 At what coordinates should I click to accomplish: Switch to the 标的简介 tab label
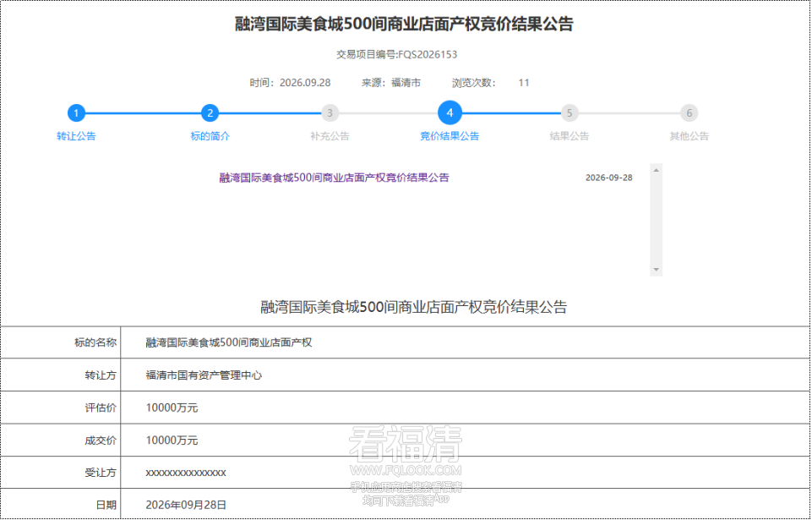[x=210, y=136]
